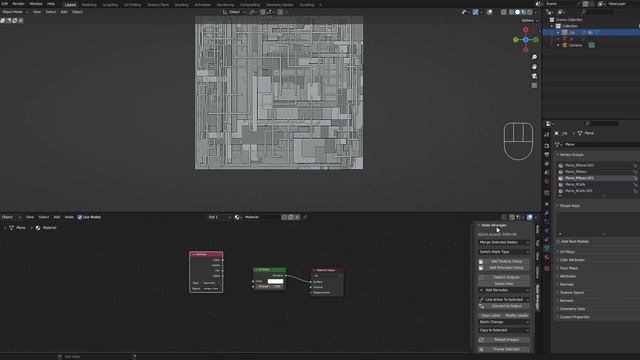Open the Tool properties tab icon
The height and width of the screenshot is (360, 640).
[x=547, y=135]
